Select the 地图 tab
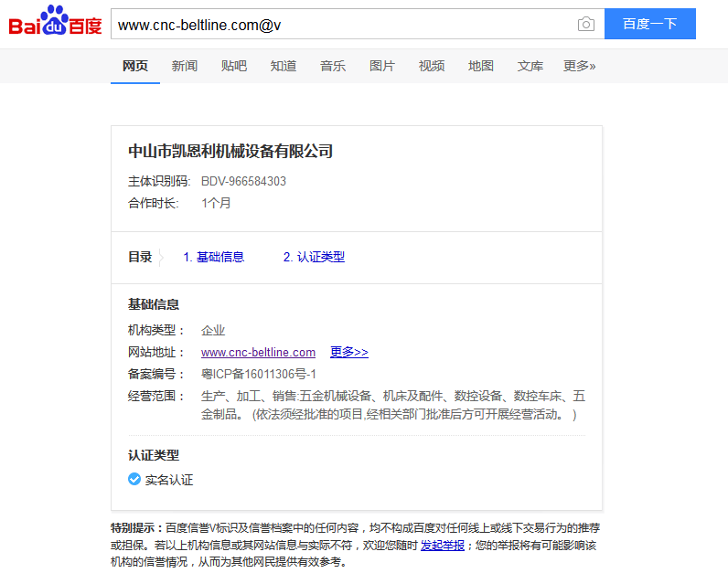Viewport: 728px width, 573px height. 481,66
